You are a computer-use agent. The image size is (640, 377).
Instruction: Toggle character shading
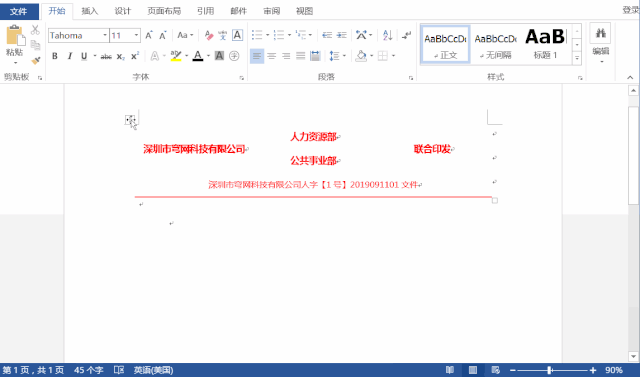[219, 56]
